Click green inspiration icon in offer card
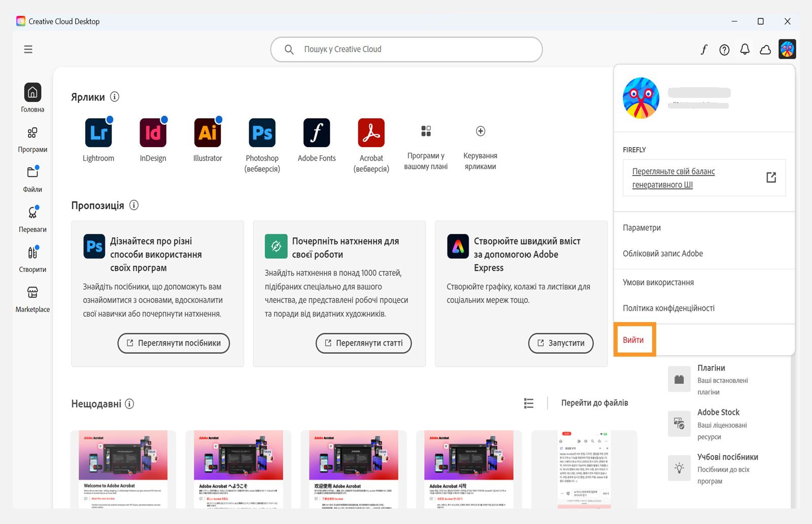812x524 pixels. [276, 247]
